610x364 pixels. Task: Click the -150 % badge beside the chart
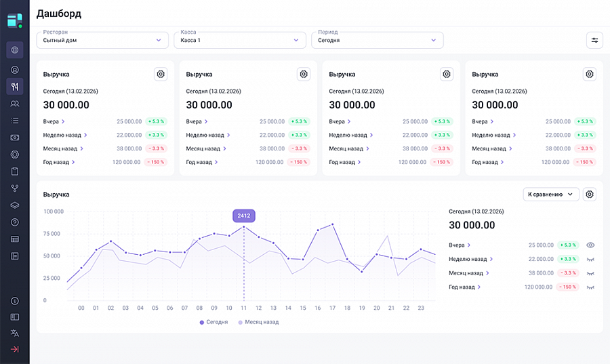click(x=569, y=287)
